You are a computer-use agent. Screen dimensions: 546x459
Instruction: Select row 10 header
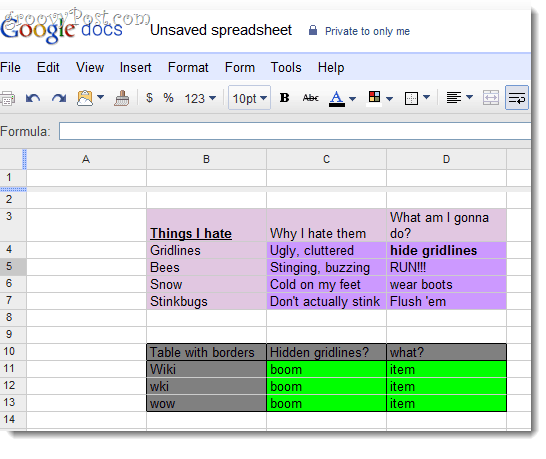(13, 352)
